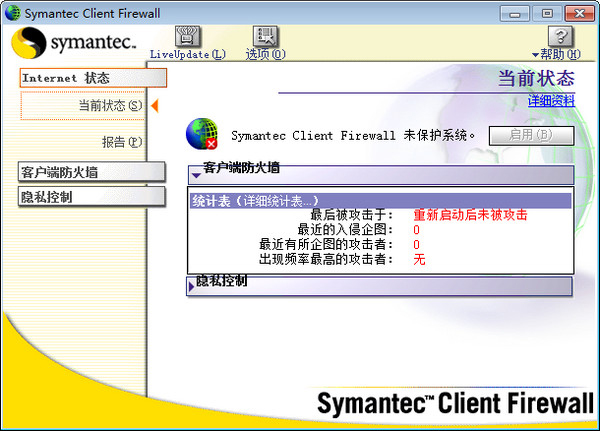This screenshot has height=431, width=600.
Task: Close the Symantec Client Firewall window
Action: pyautogui.click(x=580, y=14)
